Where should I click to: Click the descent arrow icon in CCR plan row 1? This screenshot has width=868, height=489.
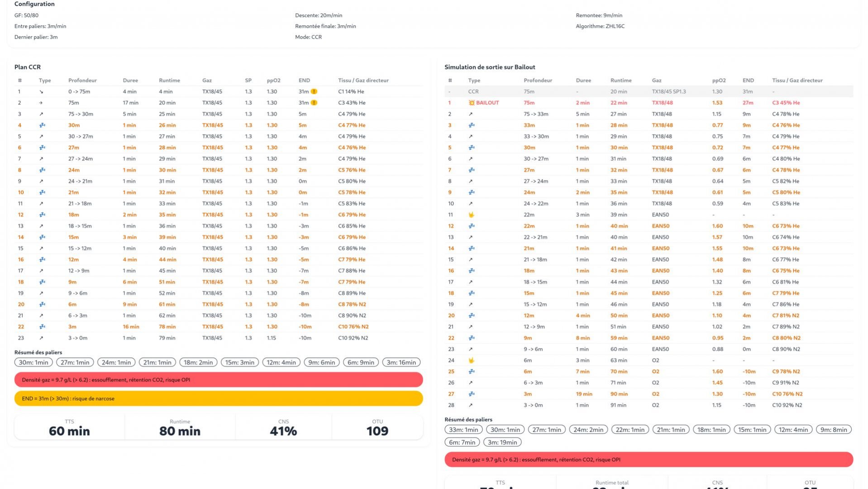click(41, 92)
